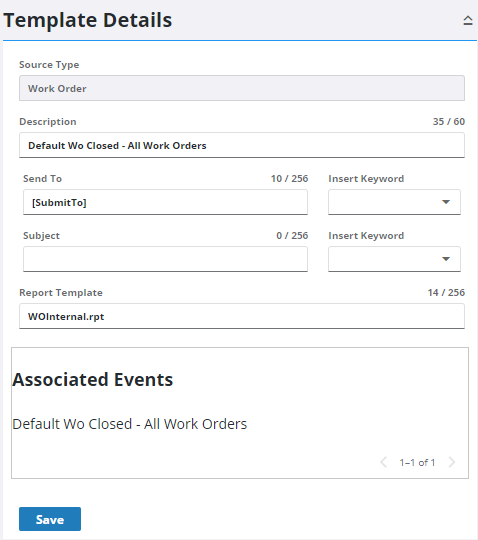This screenshot has height=540, width=478.
Task: Open Insert Keyword dropdown beside Subject
Action: point(394,259)
